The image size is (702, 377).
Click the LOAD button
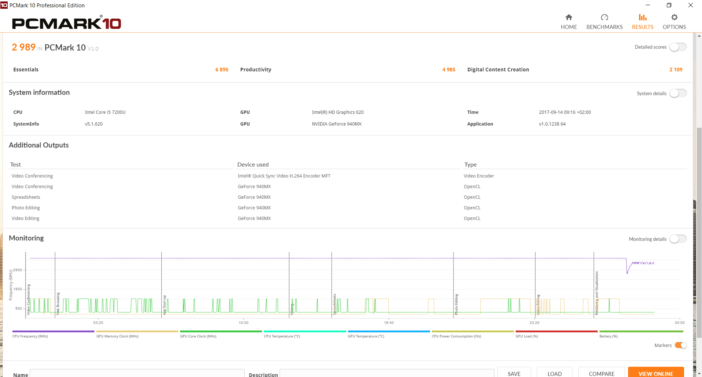coord(554,373)
